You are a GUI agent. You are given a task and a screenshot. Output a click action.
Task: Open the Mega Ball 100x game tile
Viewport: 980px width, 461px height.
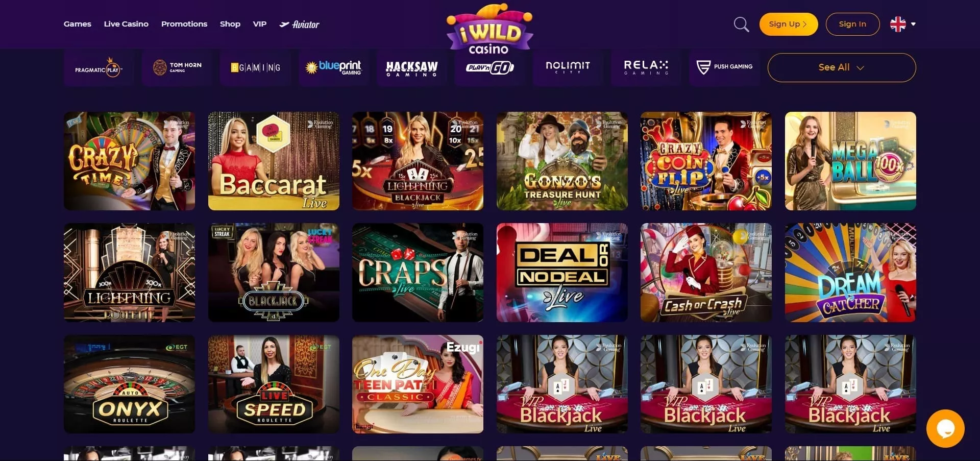[850, 161]
